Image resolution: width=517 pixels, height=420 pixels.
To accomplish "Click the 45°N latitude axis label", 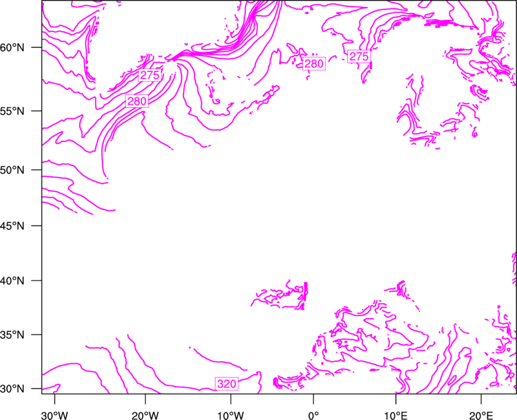I will coord(12,226).
